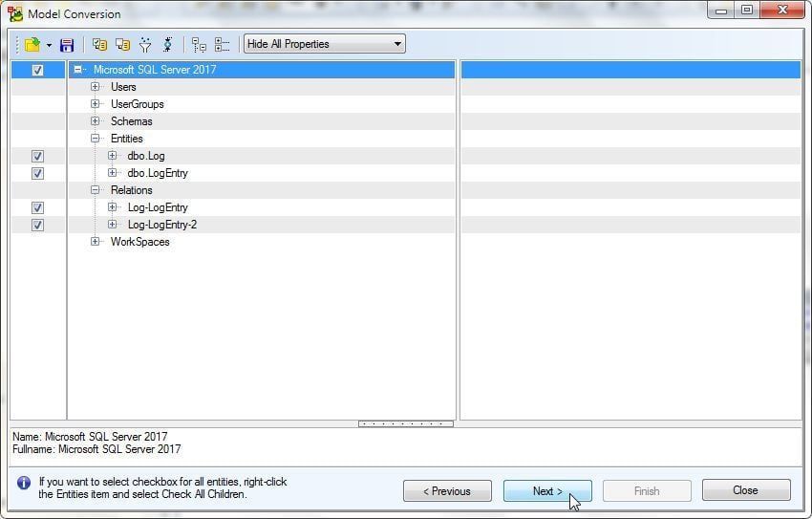
Task: Click the save floppy disk icon
Action: [67, 45]
